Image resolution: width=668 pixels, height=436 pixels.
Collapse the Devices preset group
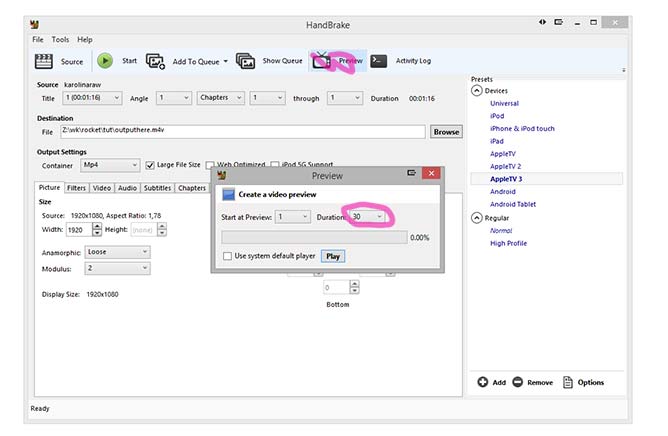coord(477,91)
